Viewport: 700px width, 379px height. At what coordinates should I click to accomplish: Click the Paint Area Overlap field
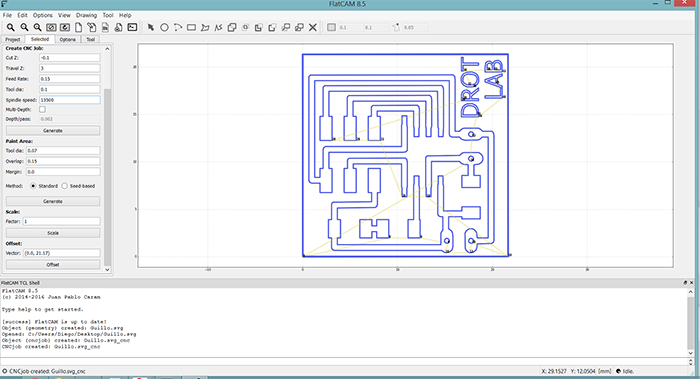coord(63,161)
